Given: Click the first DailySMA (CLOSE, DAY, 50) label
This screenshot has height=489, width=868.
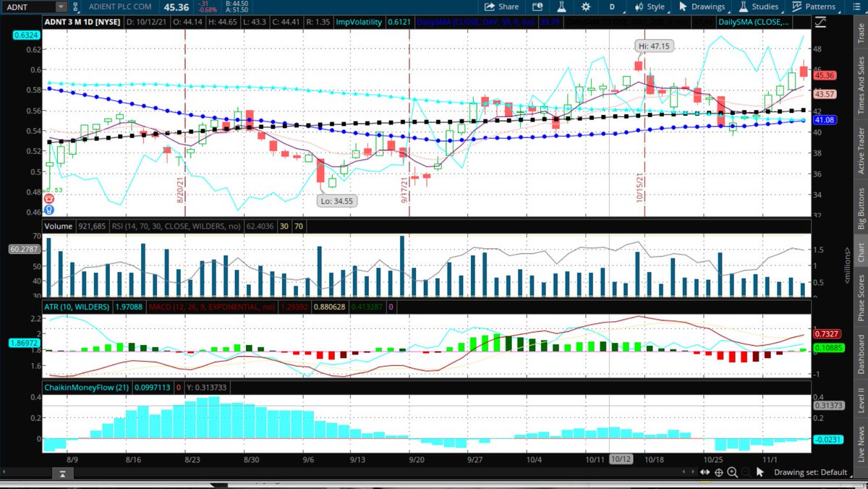Looking at the screenshot, I should (476, 22).
